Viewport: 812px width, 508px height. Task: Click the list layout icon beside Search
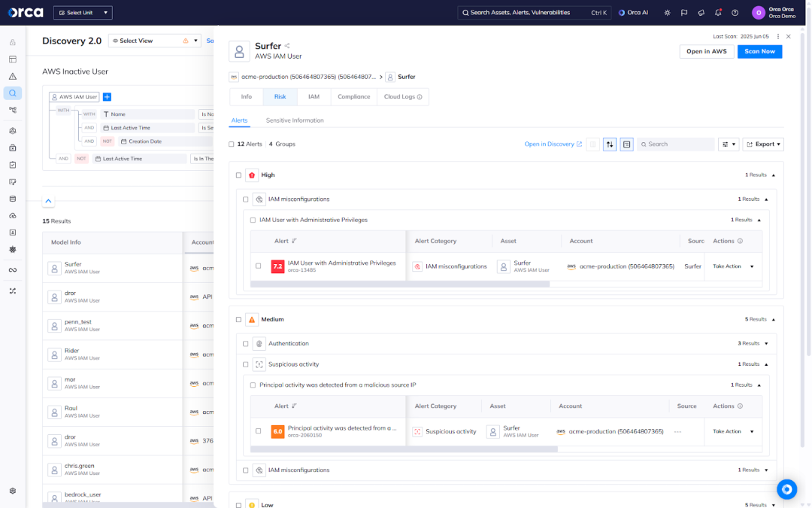626,144
